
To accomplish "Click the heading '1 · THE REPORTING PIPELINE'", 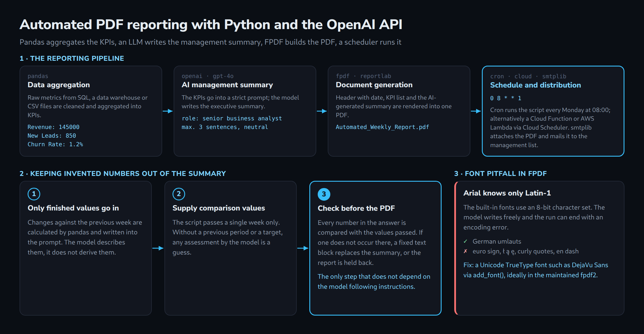I will pos(72,58).
